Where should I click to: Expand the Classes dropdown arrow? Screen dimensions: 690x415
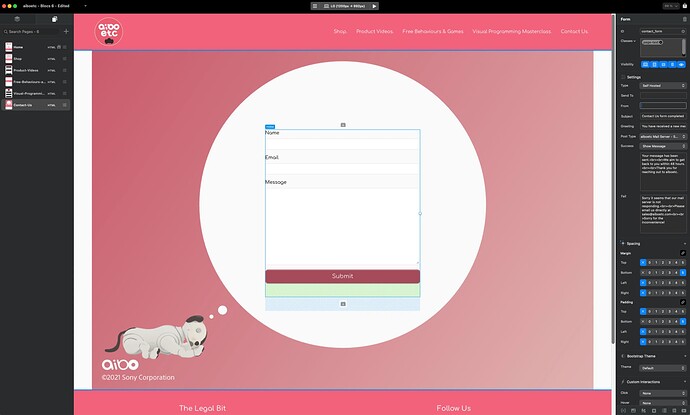(x=635, y=41)
